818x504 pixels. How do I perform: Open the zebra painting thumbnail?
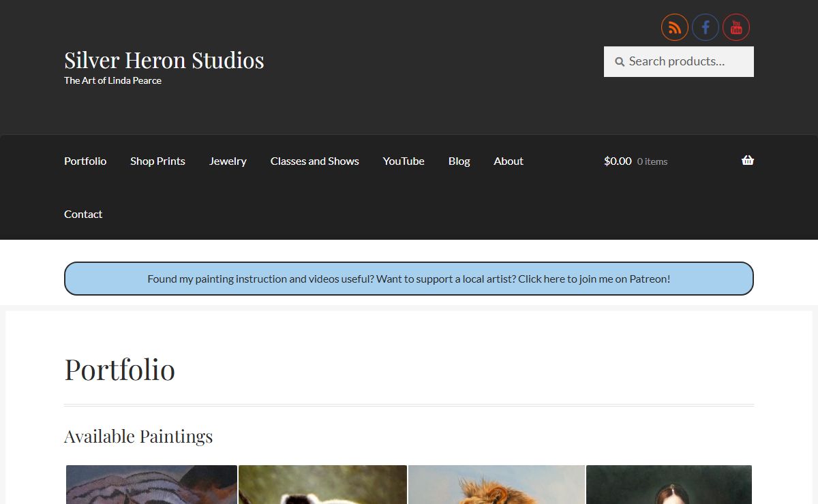coord(151,484)
